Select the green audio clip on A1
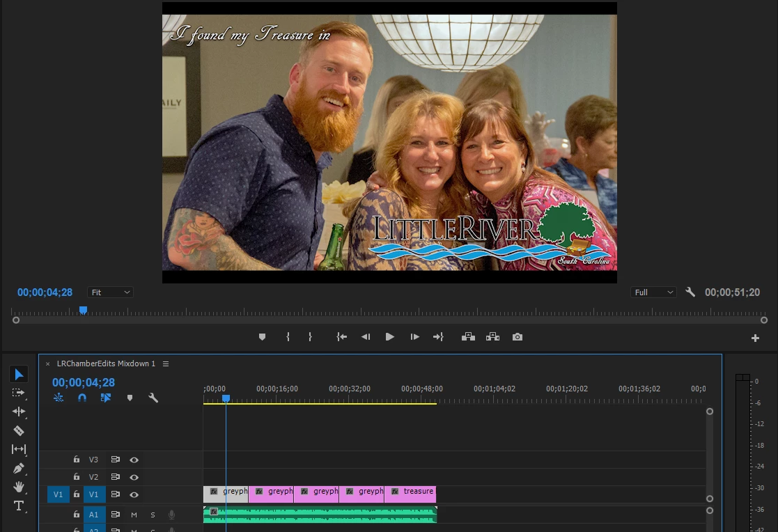 coord(320,515)
